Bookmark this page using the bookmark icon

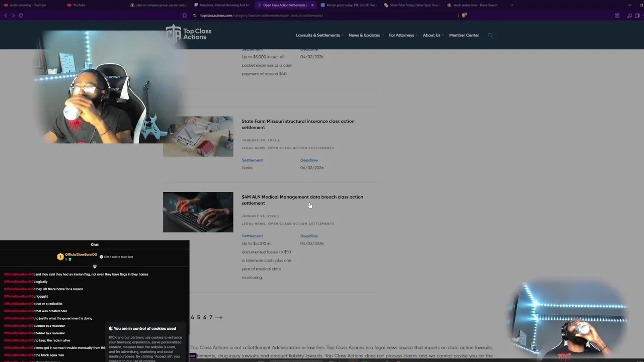point(185,16)
